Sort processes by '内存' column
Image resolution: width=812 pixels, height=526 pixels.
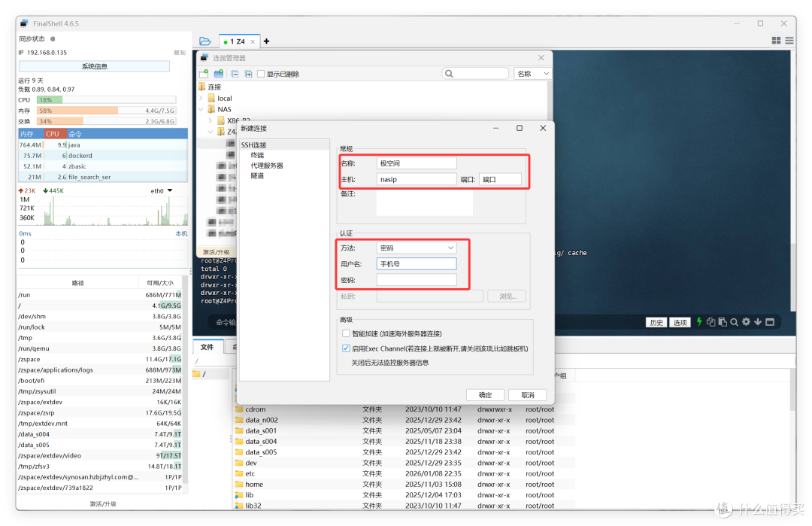click(x=31, y=134)
